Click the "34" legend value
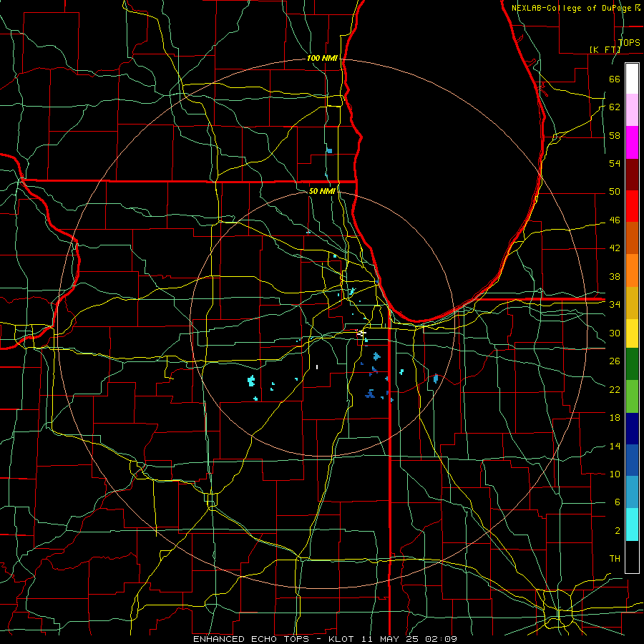The width and height of the screenshot is (644, 644). (615, 304)
